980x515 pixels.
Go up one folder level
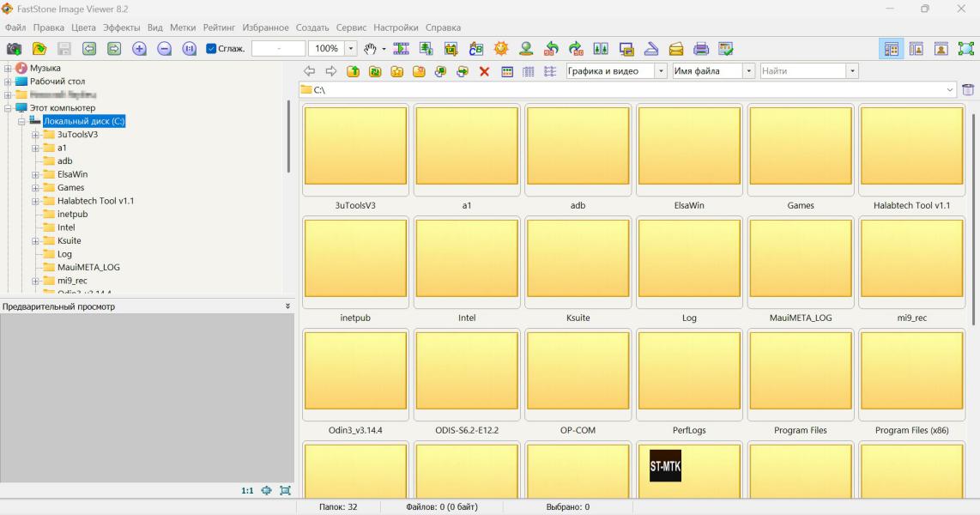pos(353,71)
